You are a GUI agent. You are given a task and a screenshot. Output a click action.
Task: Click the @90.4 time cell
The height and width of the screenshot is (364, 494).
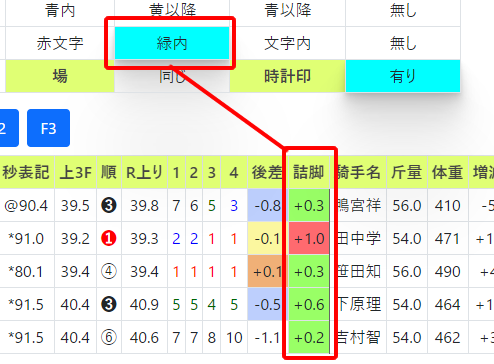pyautogui.click(x=26, y=206)
